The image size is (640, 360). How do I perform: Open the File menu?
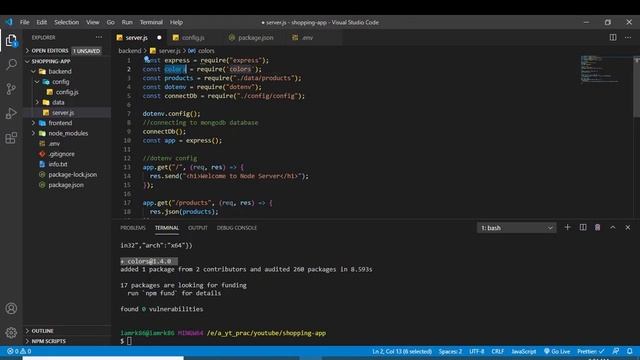click(x=24, y=22)
